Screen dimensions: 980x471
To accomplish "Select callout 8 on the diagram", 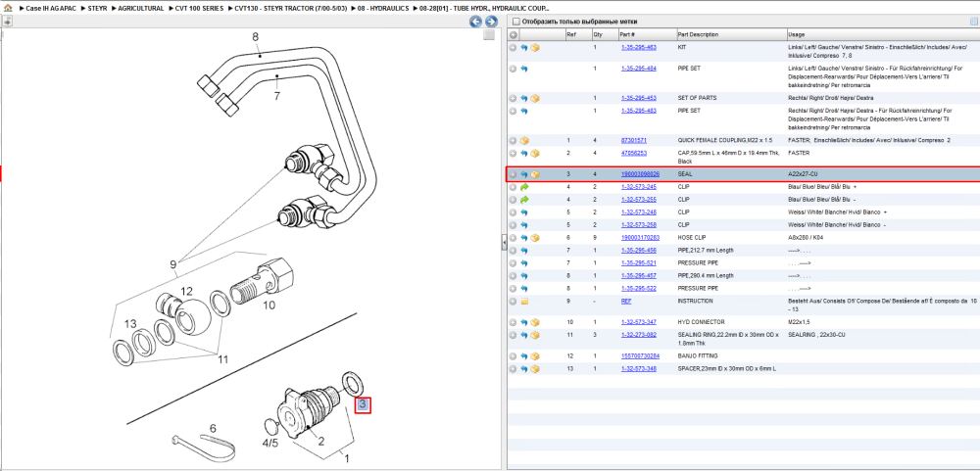I will pyautogui.click(x=255, y=37).
